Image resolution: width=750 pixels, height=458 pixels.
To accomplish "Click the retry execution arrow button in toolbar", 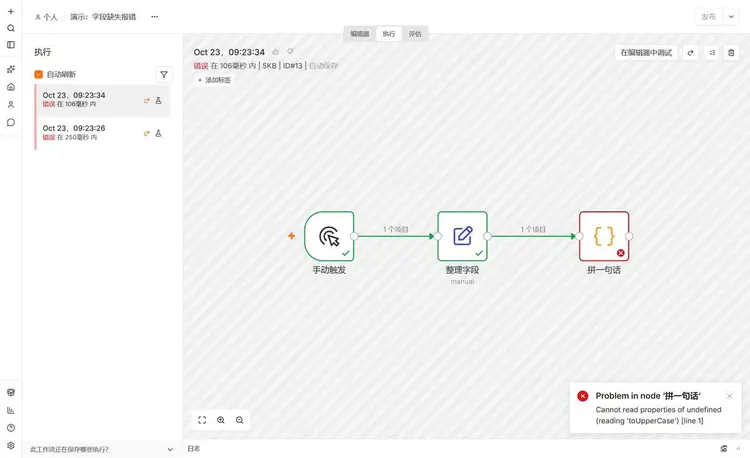I will pos(690,53).
